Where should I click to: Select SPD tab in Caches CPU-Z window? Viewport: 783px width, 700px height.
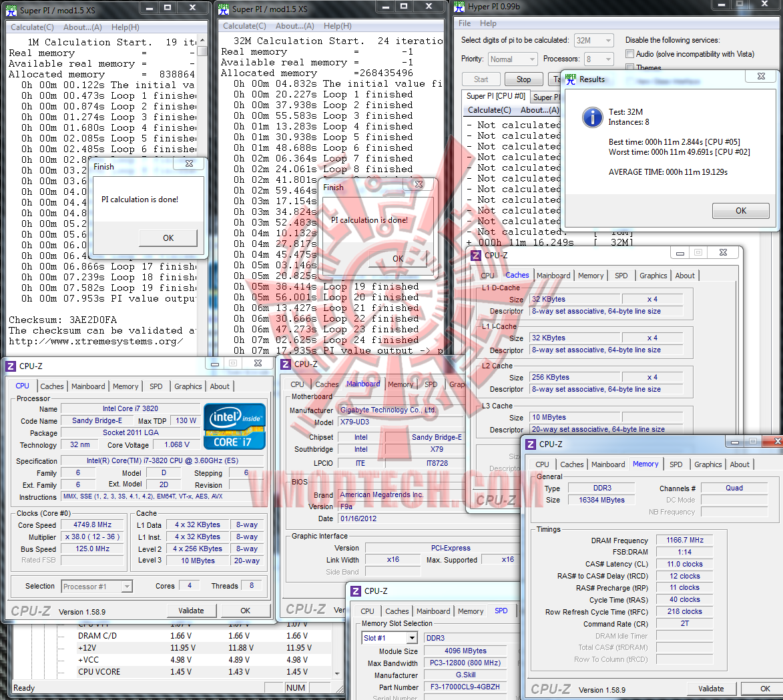[621, 276]
